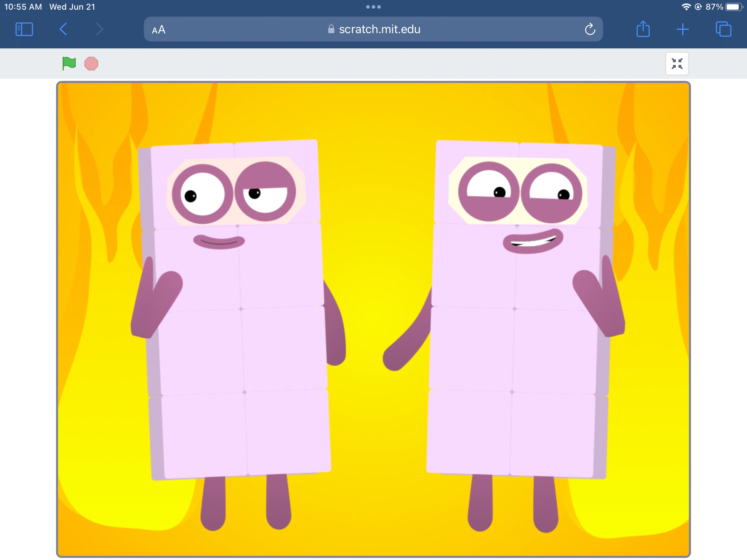Viewport: 747px width, 560px height.
Task: Open page settings with the AA button
Action: (158, 29)
